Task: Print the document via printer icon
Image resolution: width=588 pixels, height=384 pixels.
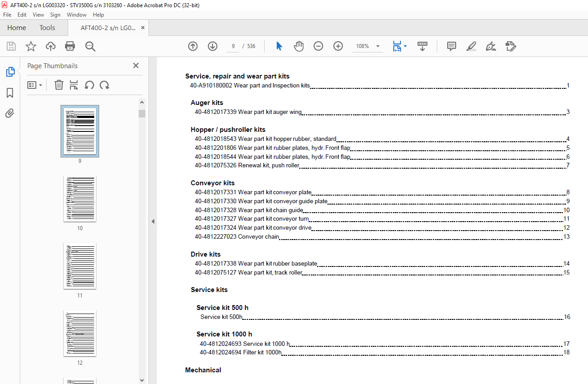Action: 70,46
